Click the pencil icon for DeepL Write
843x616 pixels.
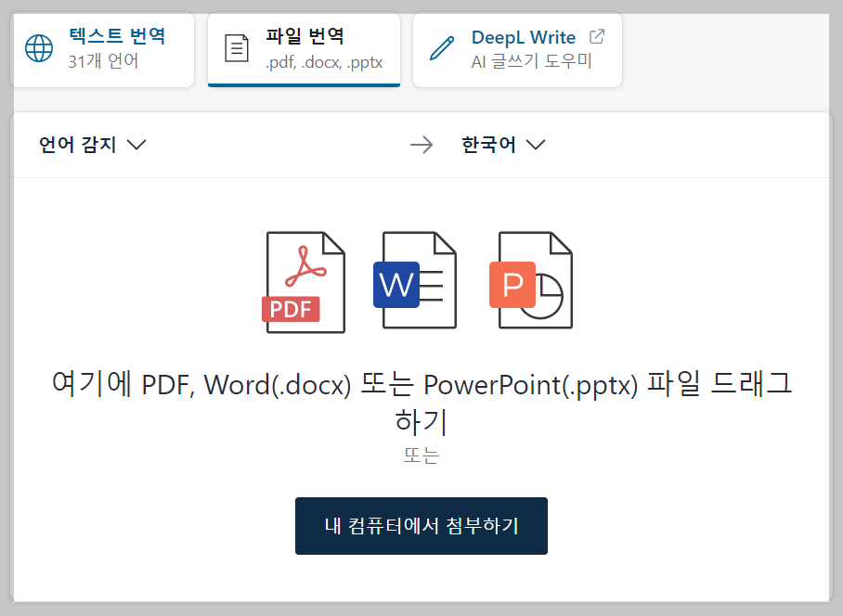click(x=442, y=48)
